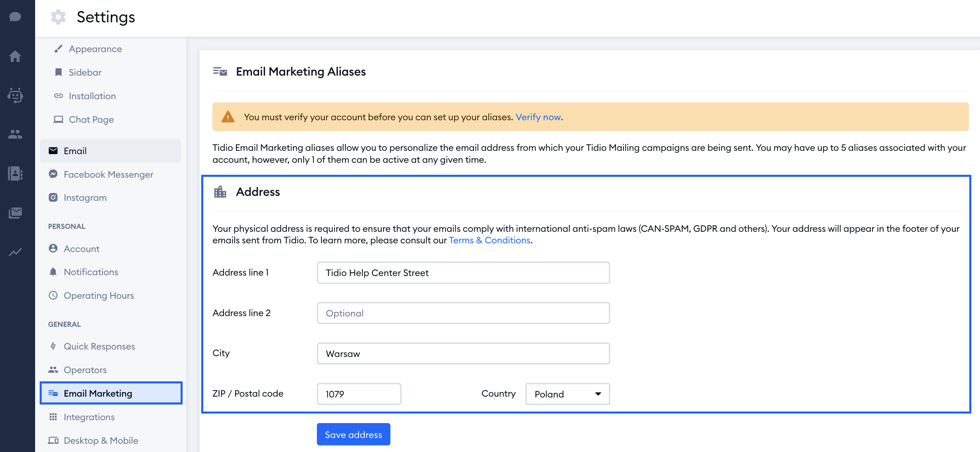Open Notifications settings
The image size is (980, 452).
coord(91,272)
